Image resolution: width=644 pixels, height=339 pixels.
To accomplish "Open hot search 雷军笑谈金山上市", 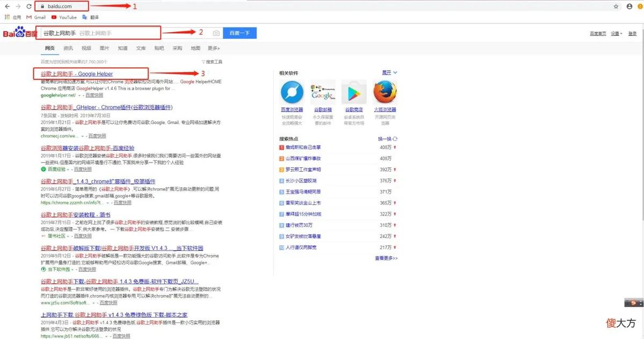I will [303, 203].
